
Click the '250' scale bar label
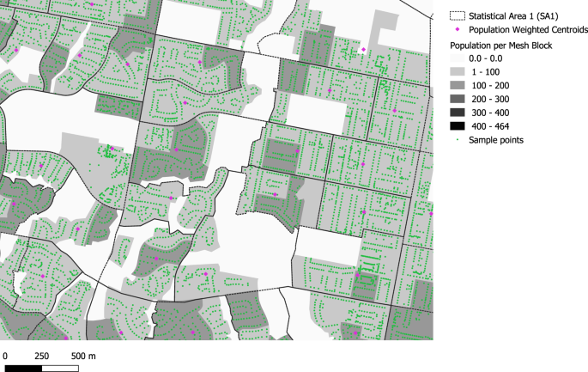41,356
